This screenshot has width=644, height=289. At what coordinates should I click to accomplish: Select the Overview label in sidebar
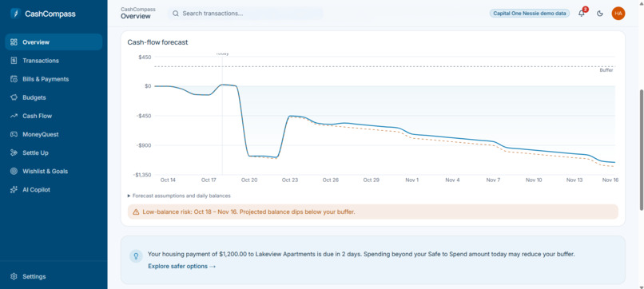coord(36,42)
